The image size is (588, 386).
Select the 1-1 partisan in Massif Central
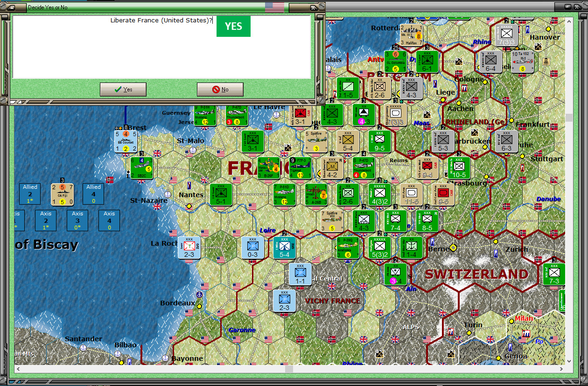pyautogui.click(x=300, y=274)
